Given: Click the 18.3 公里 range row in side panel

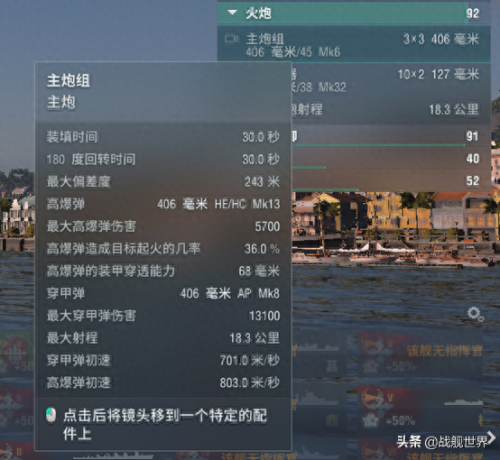Looking at the screenshot, I should [391, 110].
